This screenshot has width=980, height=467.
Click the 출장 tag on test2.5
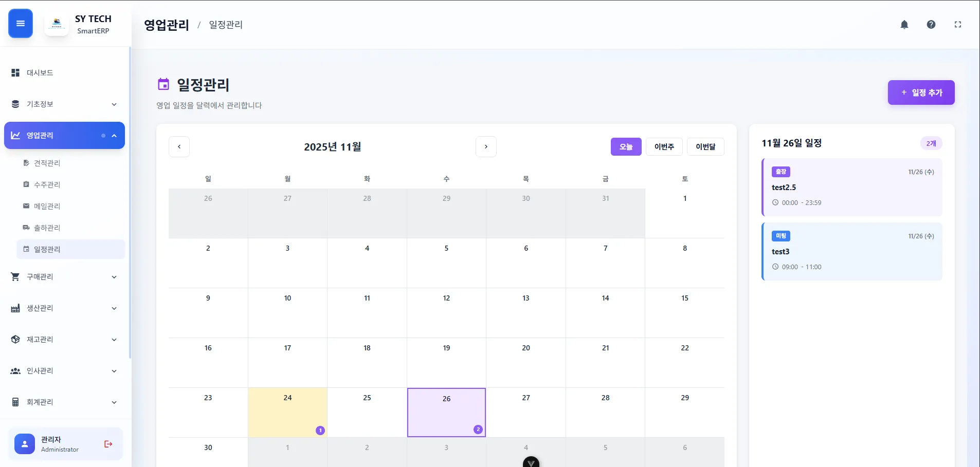click(x=781, y=172)
